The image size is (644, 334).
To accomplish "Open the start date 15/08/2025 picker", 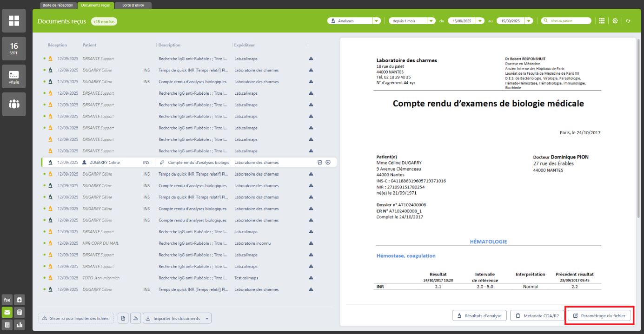I will 479,21.
